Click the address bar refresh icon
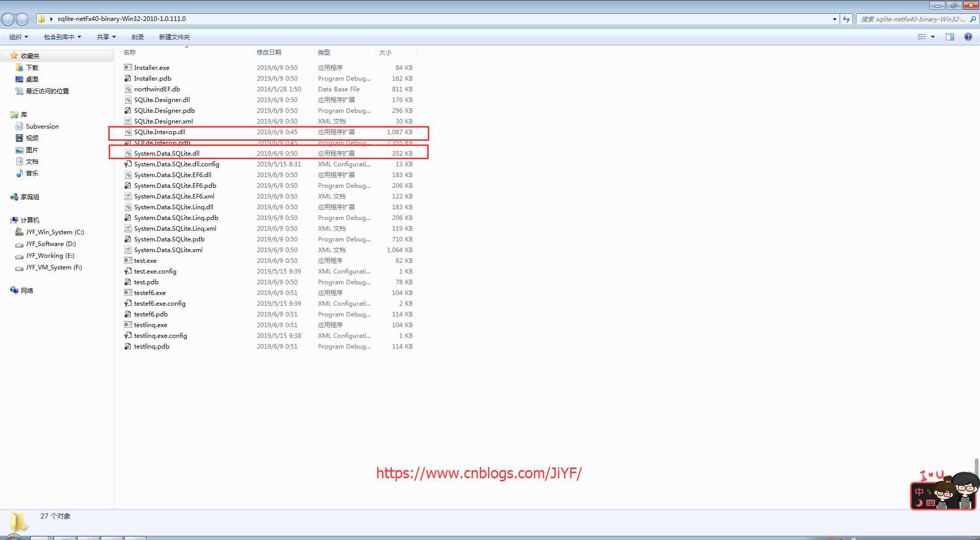This screenshot has height=540, width=980. [846, 19]
